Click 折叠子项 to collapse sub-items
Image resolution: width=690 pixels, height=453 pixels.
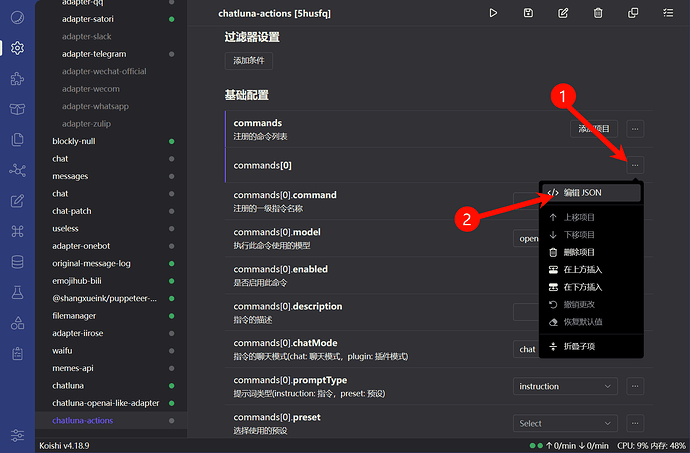point(579,346)
